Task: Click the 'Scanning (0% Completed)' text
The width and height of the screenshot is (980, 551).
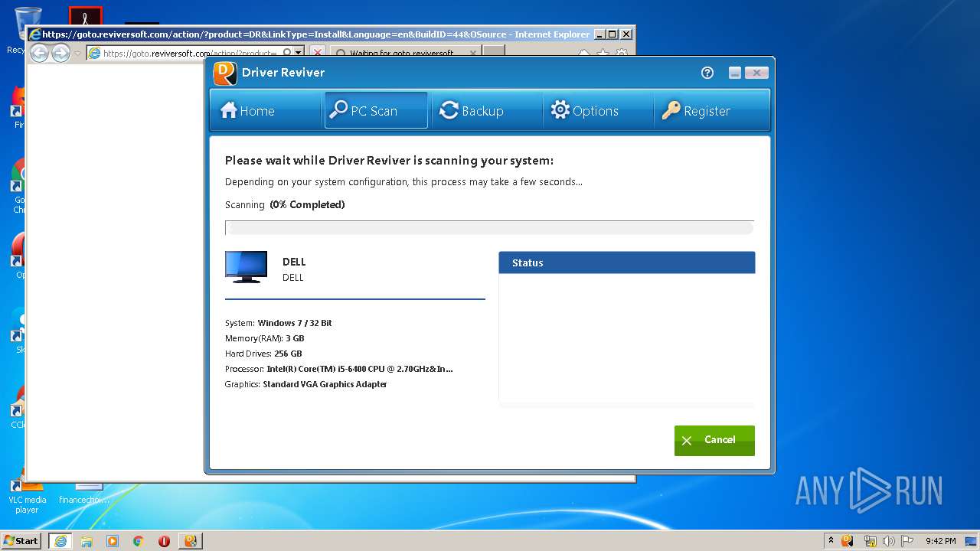Action: pos(285,204)
